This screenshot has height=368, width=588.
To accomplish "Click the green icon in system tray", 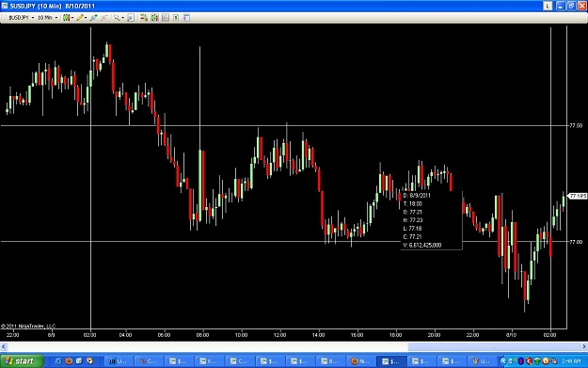I will [x=537, y=360].
